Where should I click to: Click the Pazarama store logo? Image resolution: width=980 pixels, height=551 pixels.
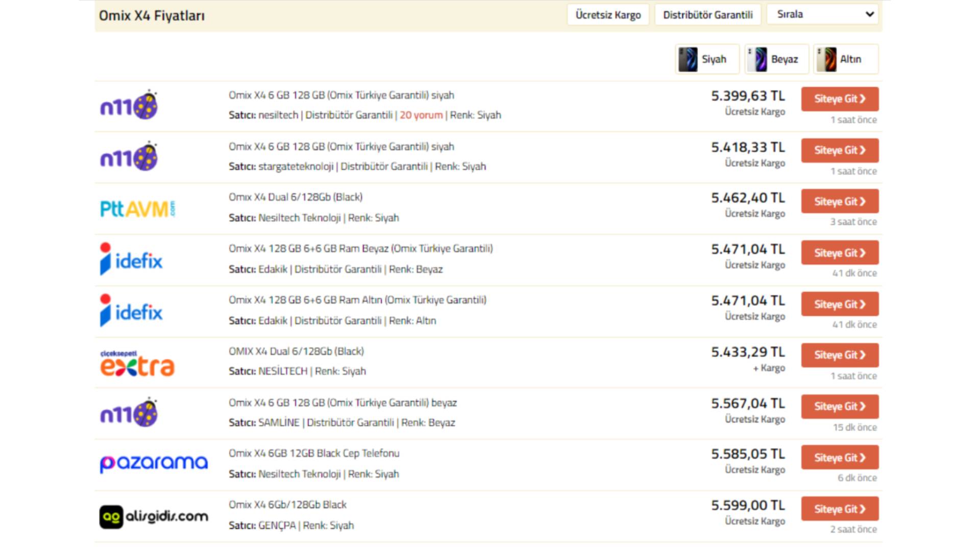pos(154,463)
